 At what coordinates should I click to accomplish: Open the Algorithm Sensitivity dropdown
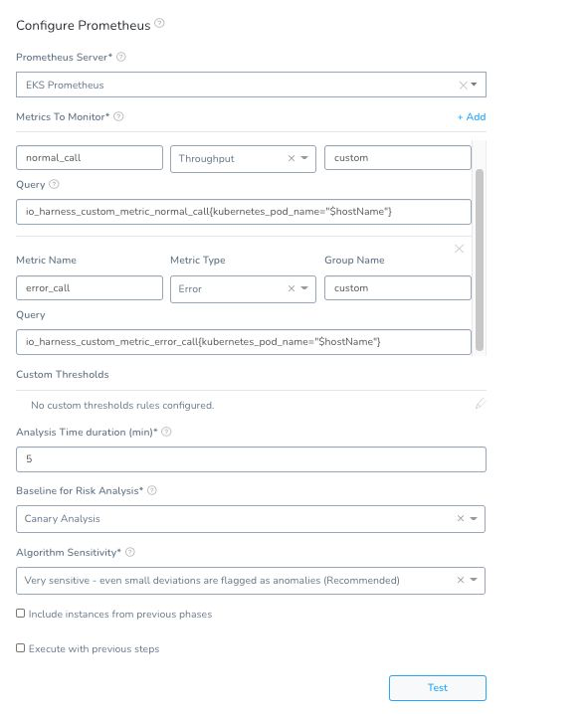point(474,580)
